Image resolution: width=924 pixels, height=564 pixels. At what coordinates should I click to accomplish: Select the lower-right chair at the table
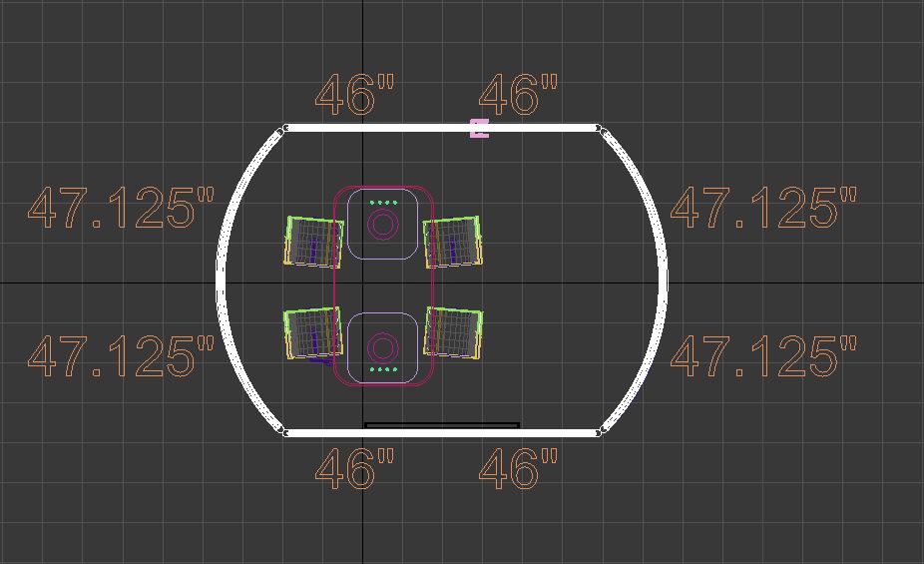pos(454,332)
